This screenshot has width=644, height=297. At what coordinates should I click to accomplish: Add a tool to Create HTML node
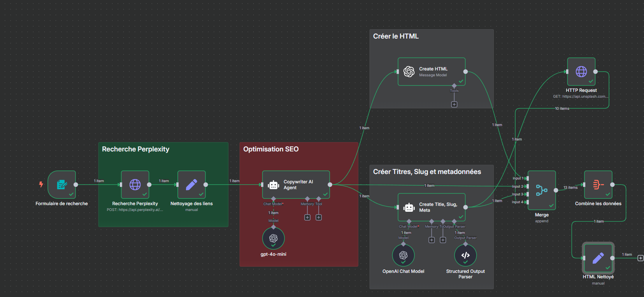454,104
